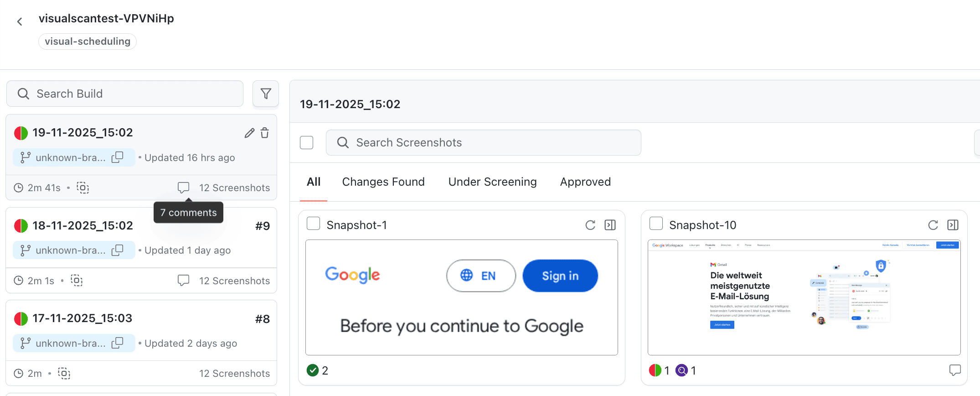Click the Snapshot-1 title text
Viewport: 980px width, 396px height.
pos(356,225)
